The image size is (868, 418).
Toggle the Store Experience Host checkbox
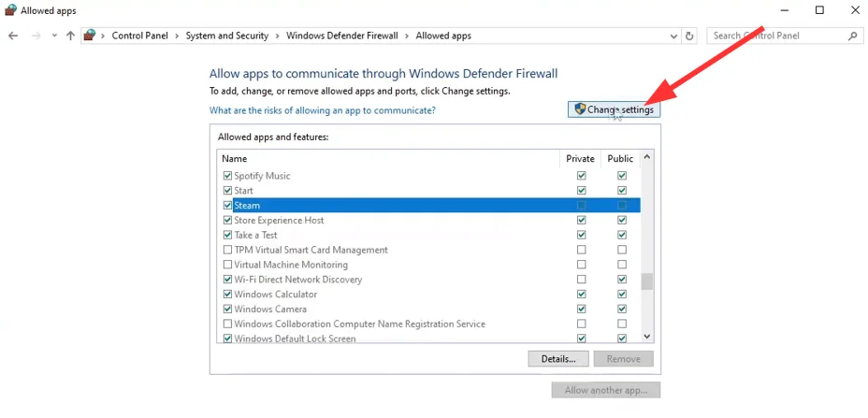(x=227, y=220)
